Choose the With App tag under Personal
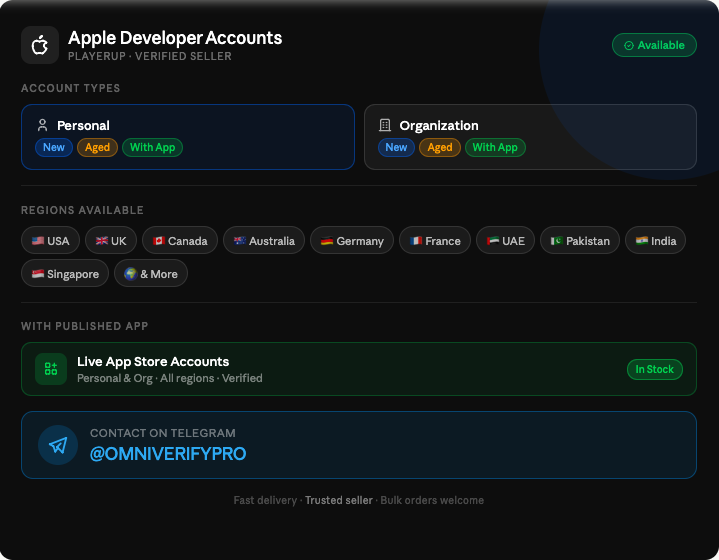The image size is (719, 560). 153,147
